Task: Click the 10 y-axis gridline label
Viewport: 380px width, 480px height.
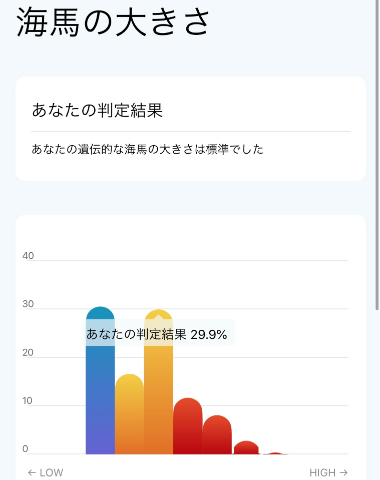Action: click(28, 401)
